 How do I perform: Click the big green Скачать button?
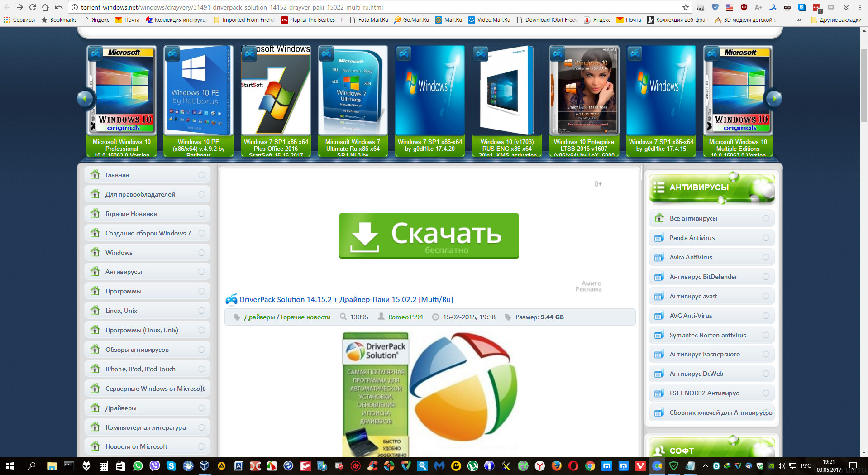coord(429,235)
